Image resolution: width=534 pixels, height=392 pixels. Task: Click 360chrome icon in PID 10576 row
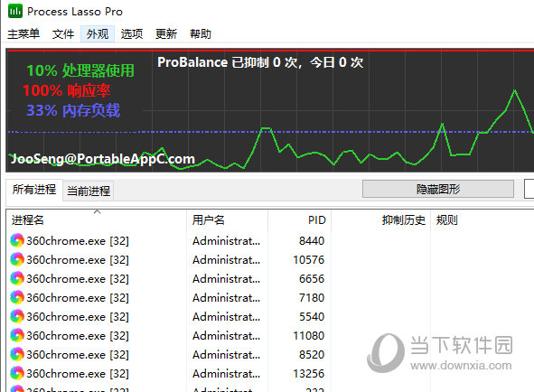pyautogui.click(x=17, y=259)
